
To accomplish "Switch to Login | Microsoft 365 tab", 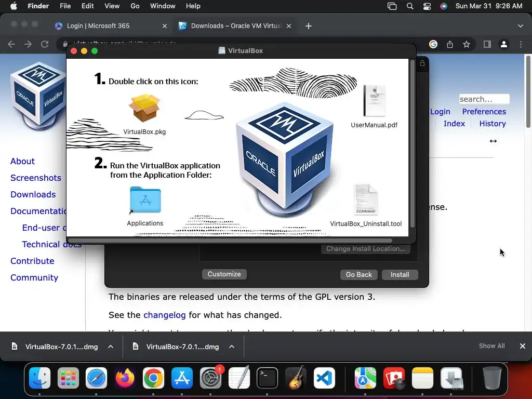I will [x=98, y=26].
